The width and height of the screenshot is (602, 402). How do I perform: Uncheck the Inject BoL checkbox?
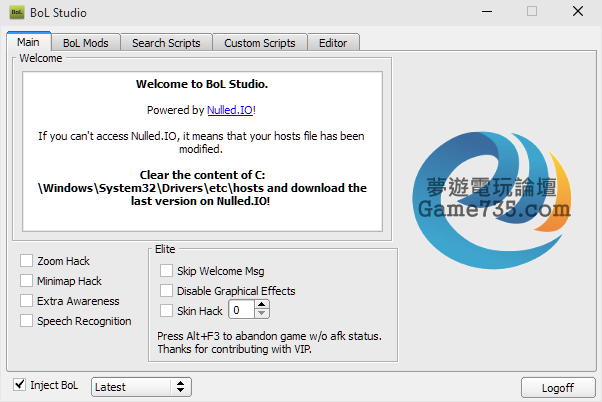[19, 384]
